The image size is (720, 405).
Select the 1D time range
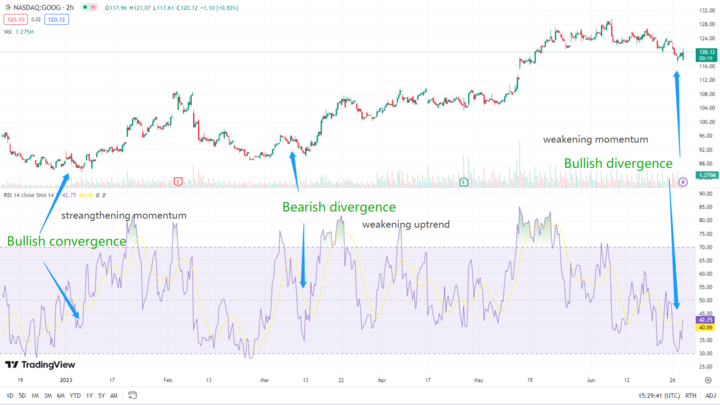point(10,395)
